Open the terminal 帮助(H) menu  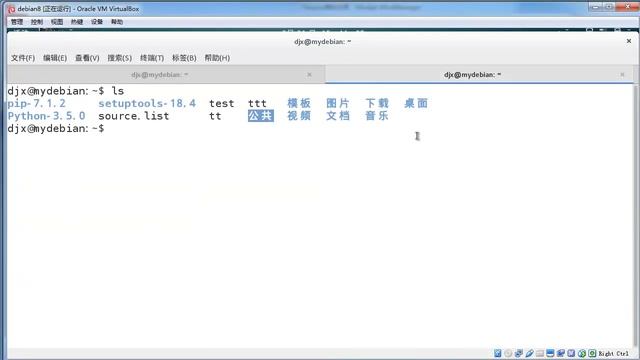click(x=217, y=58)
